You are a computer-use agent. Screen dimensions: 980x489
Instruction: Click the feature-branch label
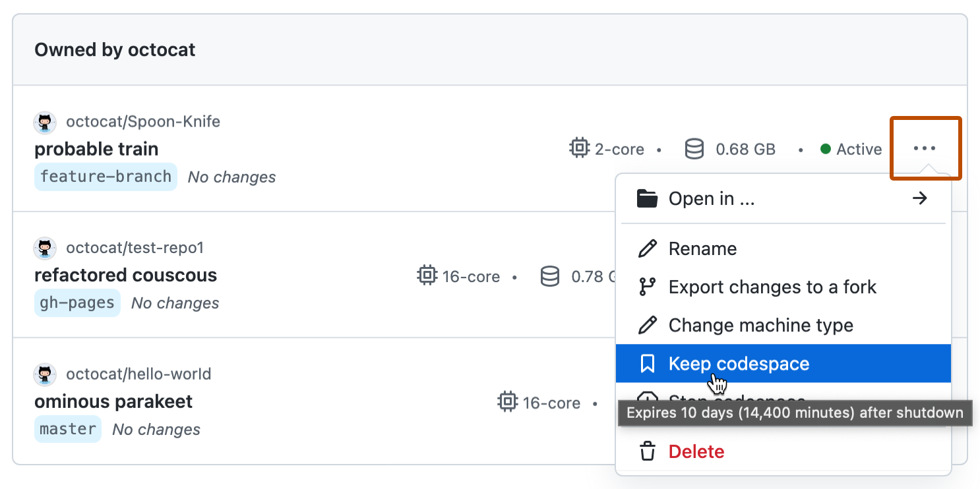tap(106, 177)
